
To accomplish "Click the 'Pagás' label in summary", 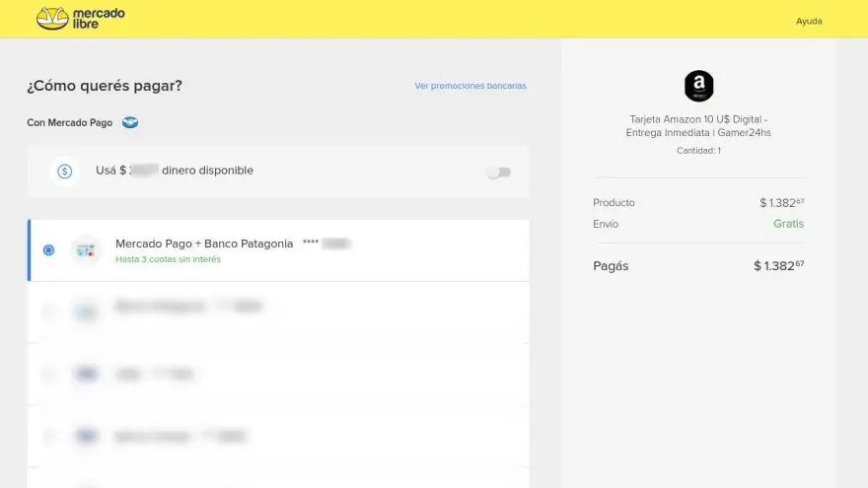I will click(x=611, y=266).
